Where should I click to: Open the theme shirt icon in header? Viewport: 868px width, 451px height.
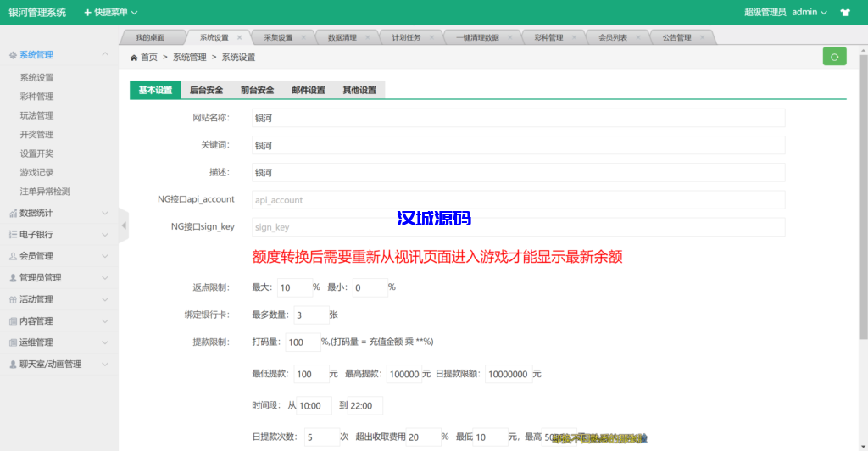tap(845, 12)
